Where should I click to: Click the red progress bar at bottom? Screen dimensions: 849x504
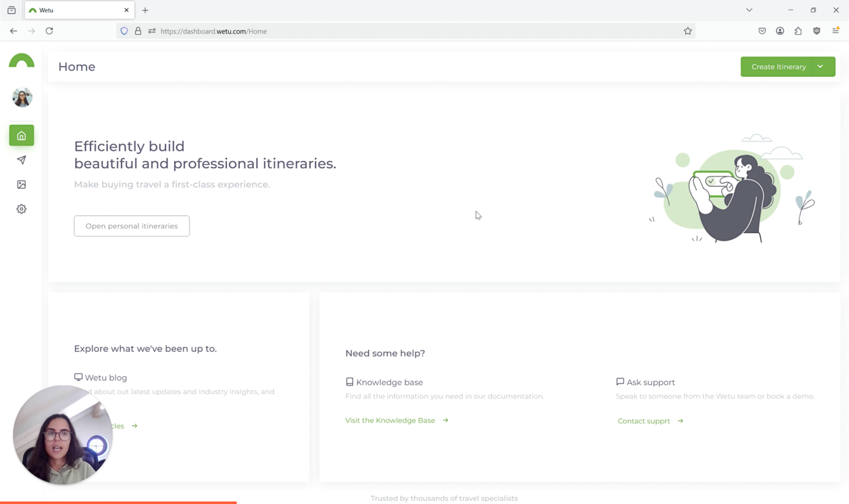(118, 502)
